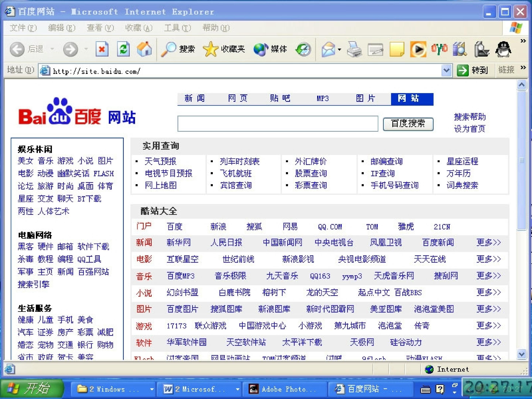
Task: Go to Home page icon
Action: 144,49
